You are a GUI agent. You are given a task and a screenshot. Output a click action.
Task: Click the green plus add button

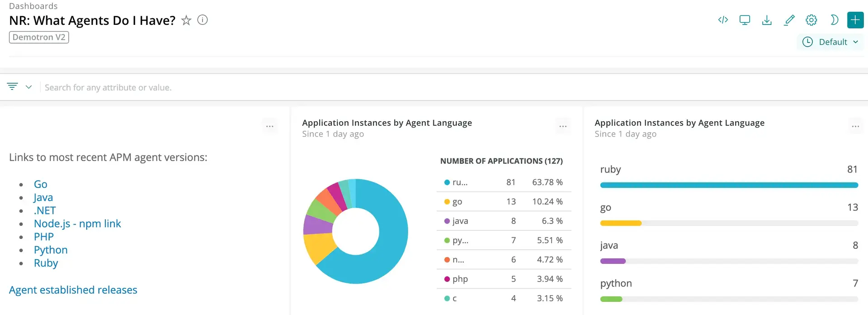pos(855,20)
